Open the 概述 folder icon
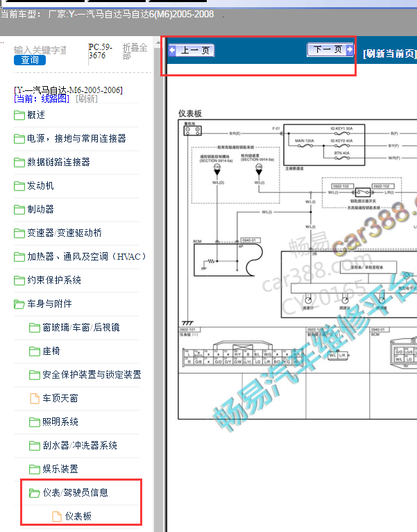The image size is (417, 532). pos(19,115)
